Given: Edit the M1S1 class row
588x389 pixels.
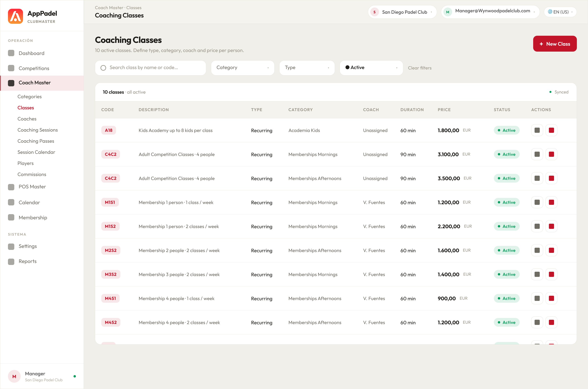Looking at the screenshot, I should tap(537, 202).
